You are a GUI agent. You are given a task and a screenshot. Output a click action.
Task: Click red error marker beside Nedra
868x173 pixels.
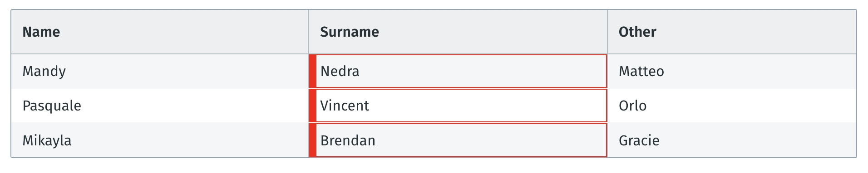(313, 71)
